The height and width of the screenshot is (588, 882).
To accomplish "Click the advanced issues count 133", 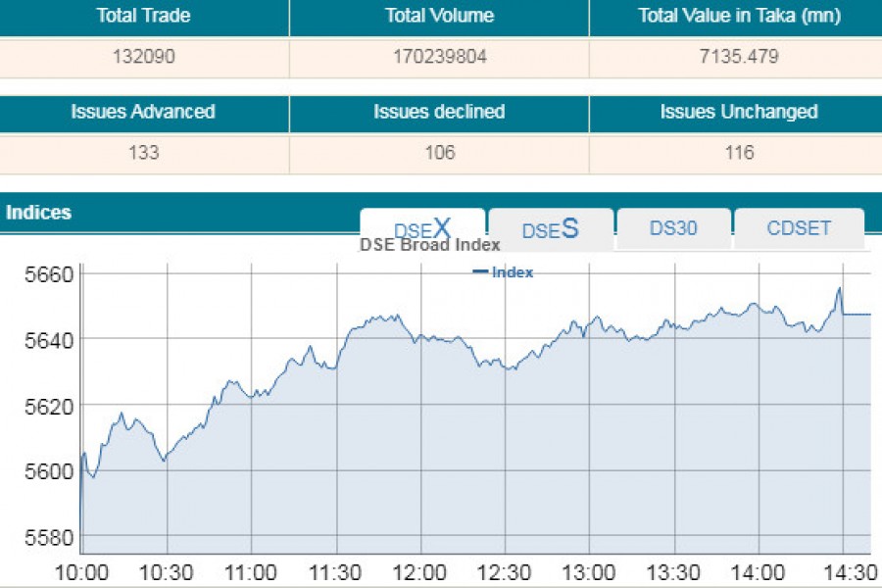I will (143, 153).
